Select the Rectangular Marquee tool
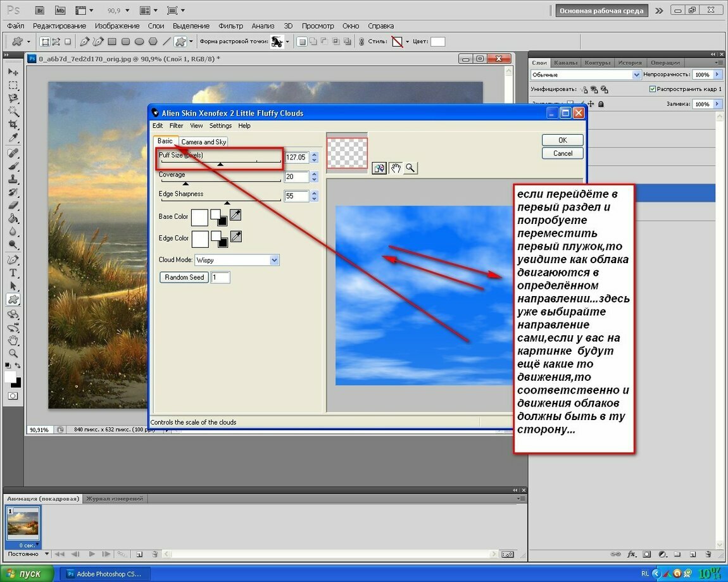Viewport: 728px width, 582px height. pyautogui.click(x=13, y=85)
